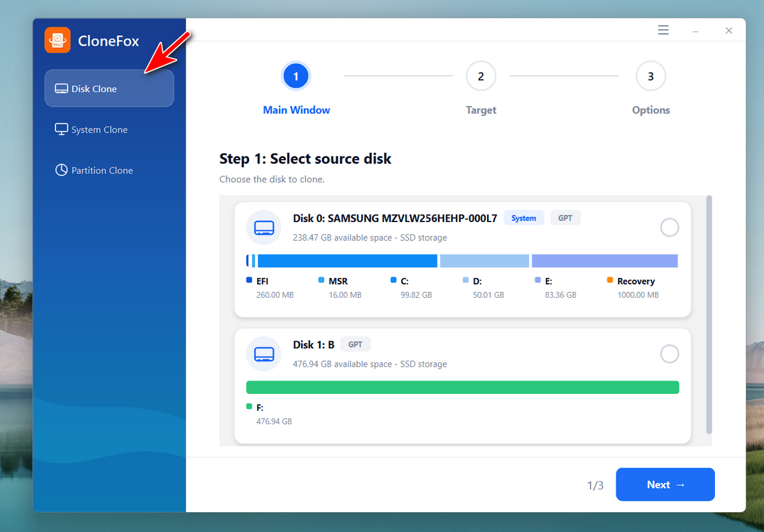Click the Main Window step label
Screen dimensions: 764x532
297,110
